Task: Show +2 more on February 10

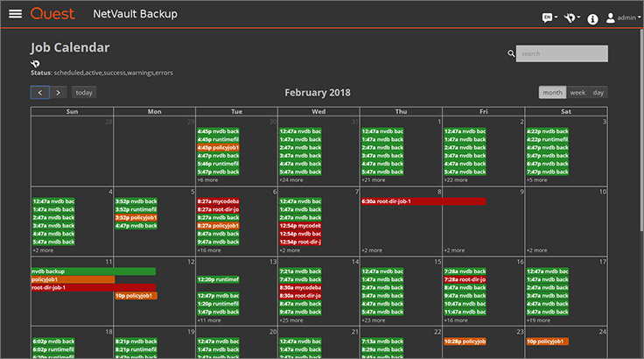Action: (536, 250)
